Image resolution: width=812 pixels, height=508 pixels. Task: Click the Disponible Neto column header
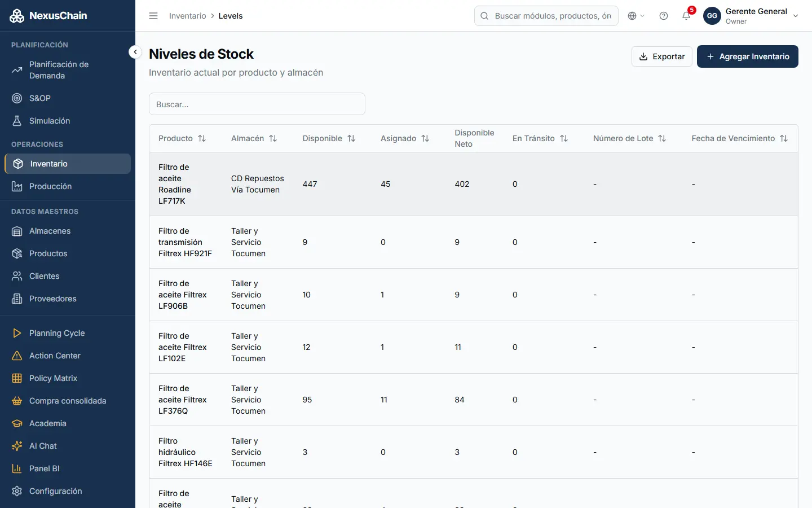[474, 138]
